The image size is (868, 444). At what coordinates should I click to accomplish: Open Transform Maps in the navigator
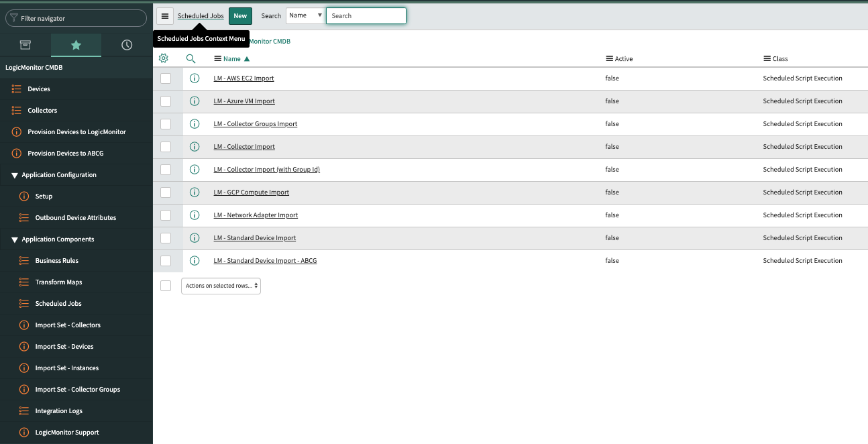tap(58, 282)
